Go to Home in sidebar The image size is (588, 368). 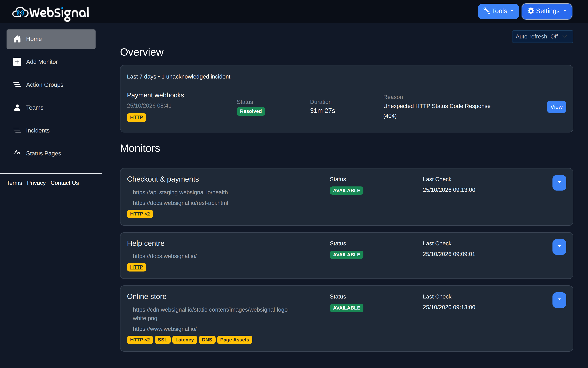pos(51,39)
